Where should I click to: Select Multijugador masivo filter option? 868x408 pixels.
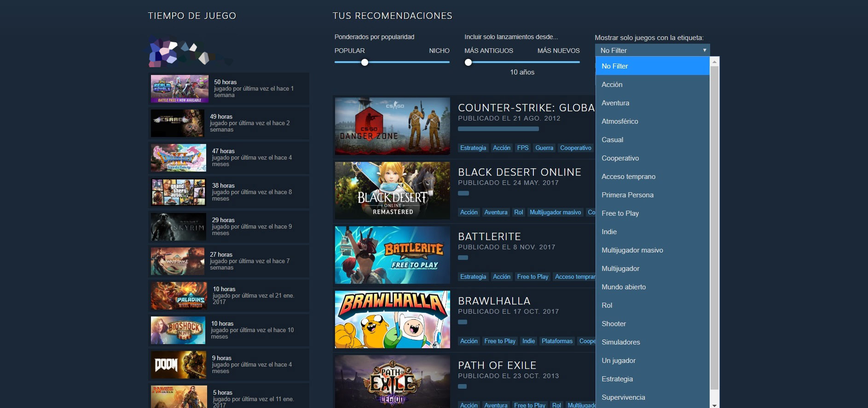tap(652, 250)
